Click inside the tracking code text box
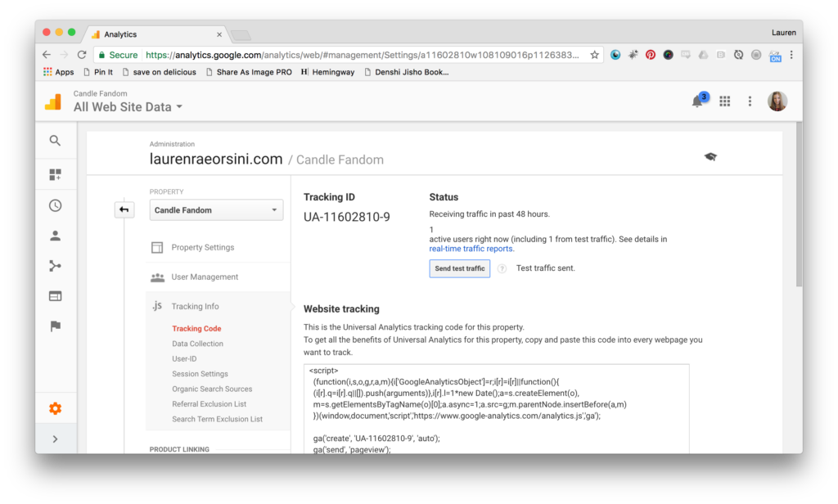This screenshot has width=838, height=504. click(x=497, y=409)
